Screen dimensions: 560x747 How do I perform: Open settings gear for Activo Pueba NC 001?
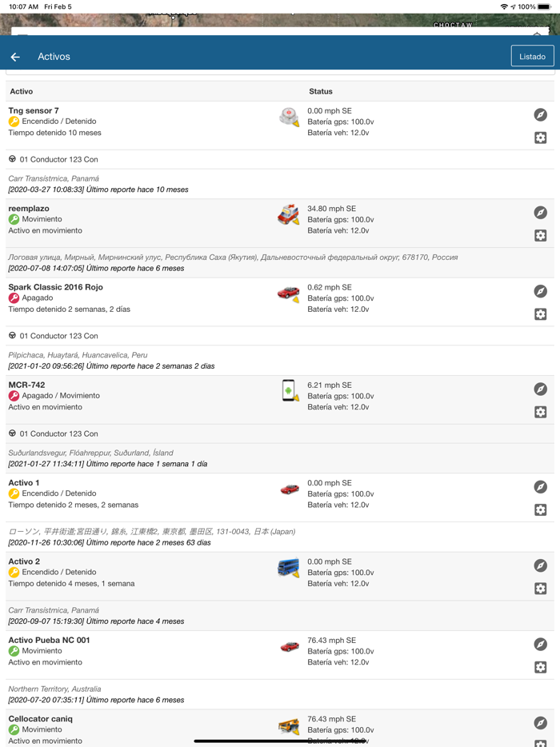[x=541, y=667]
